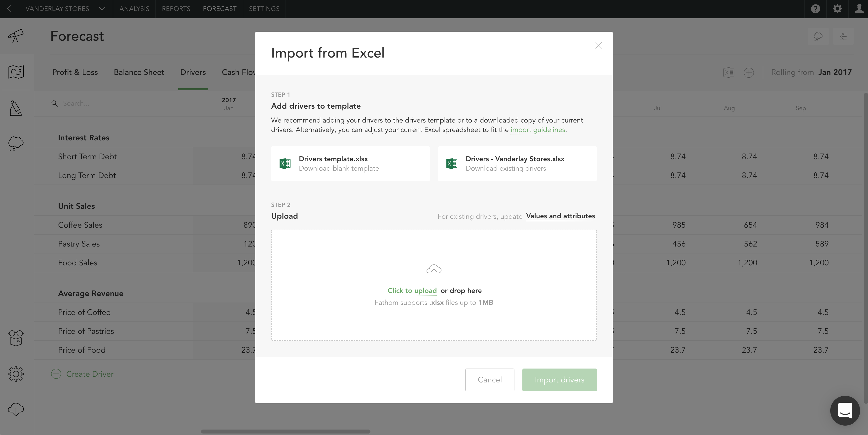This screenshot has height=435, width=868.
Task: Click the Drivers tab in Forecast view
Action: point(193,72)
